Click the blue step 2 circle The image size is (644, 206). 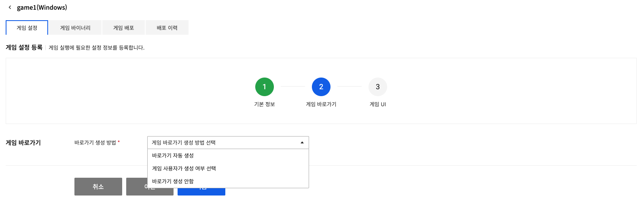coord(321,87)
